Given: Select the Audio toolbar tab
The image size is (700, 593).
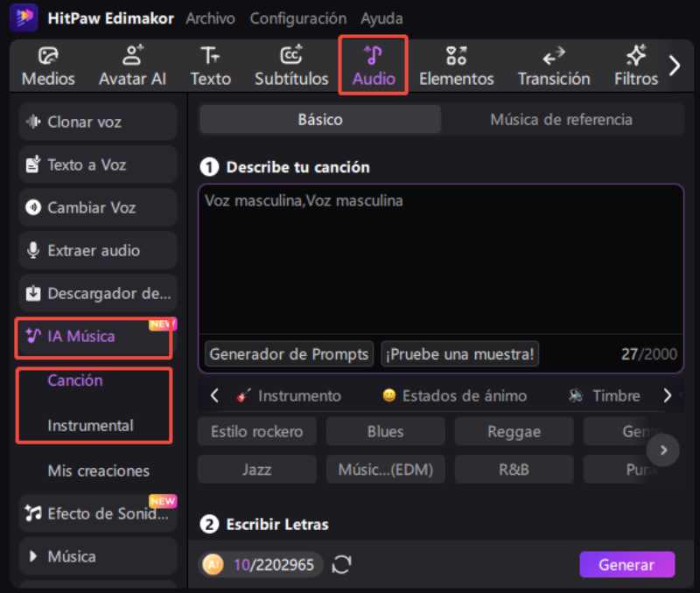Looking at the screenshot, I should tap(374, 66).
